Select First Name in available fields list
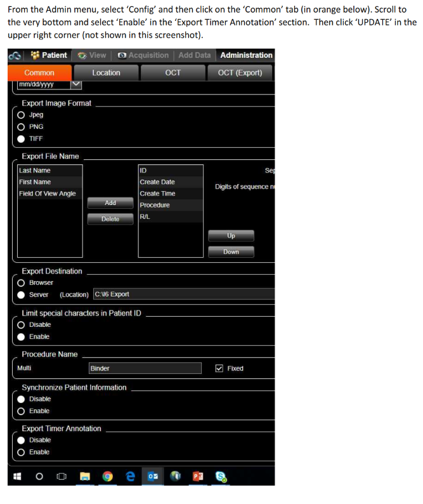This screenshot has width=423, height=504. point(50,182)
